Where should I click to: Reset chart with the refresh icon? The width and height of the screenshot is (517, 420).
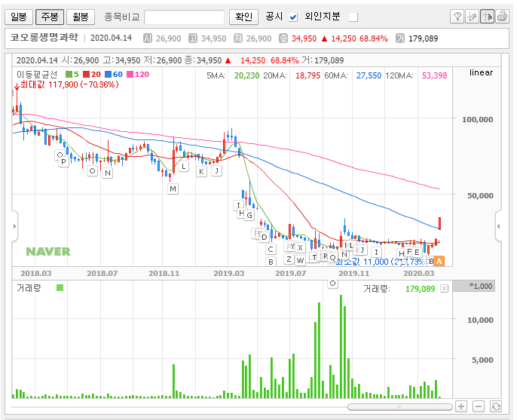496,406
